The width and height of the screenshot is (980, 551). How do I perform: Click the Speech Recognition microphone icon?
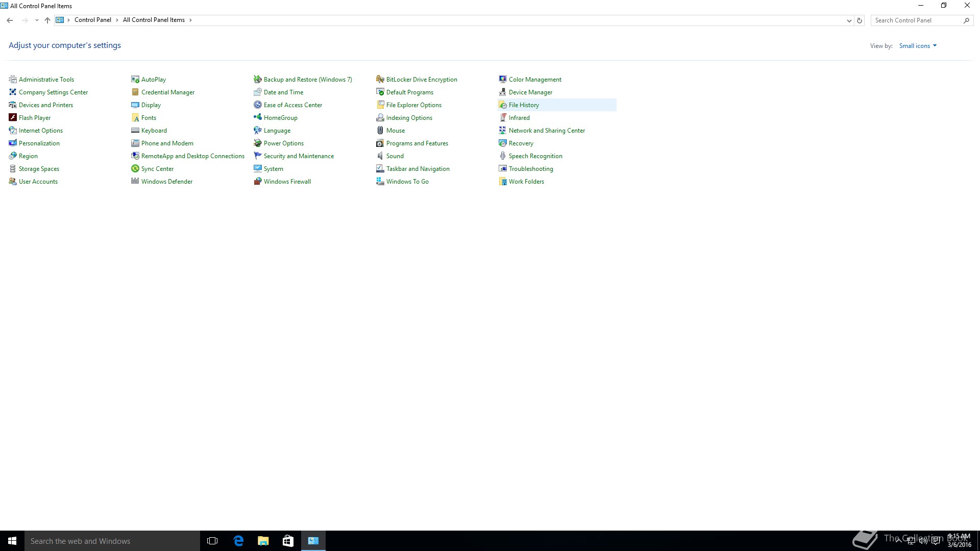[x=503, y=156]
